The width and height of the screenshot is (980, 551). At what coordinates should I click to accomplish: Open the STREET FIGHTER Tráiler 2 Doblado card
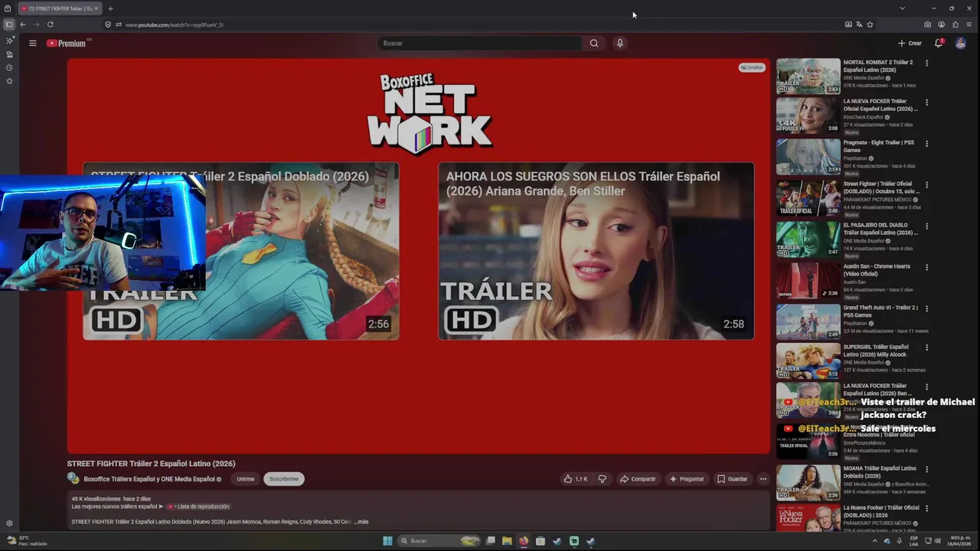(x=240, y=251)
